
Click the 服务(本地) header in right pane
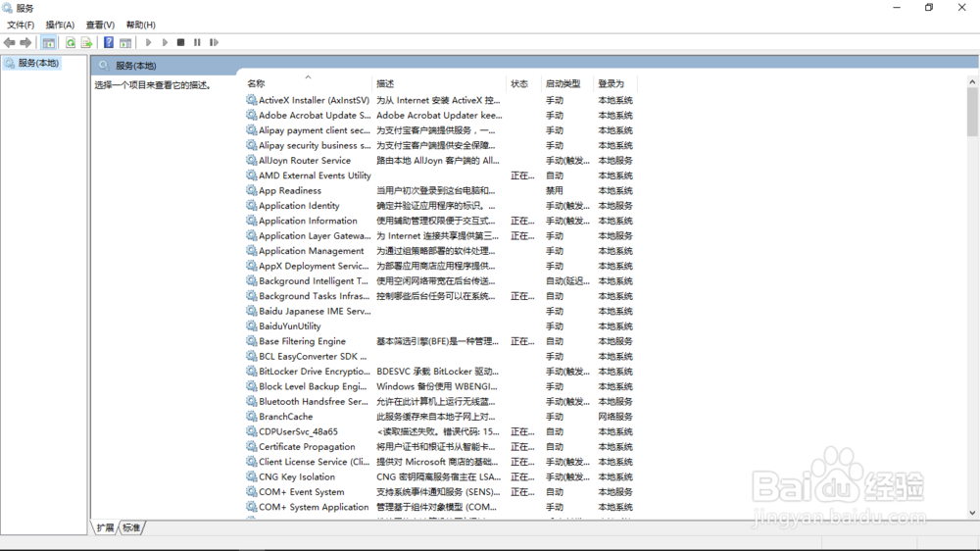[135, 66]
